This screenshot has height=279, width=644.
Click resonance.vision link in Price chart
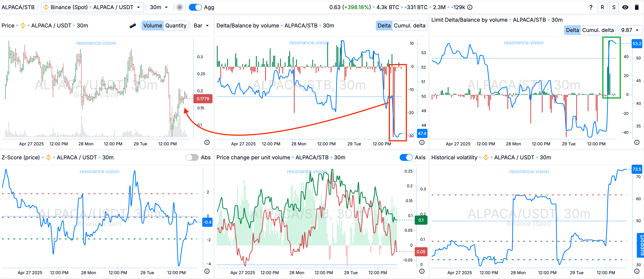pyautogui.click(x=96, y=43)
